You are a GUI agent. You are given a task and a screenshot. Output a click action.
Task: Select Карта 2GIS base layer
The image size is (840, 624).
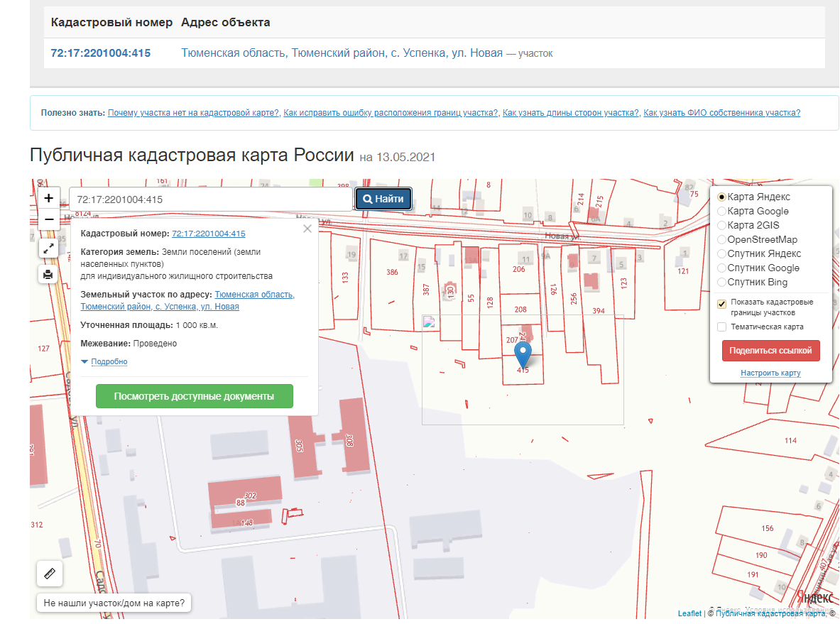tap(721, 226)
